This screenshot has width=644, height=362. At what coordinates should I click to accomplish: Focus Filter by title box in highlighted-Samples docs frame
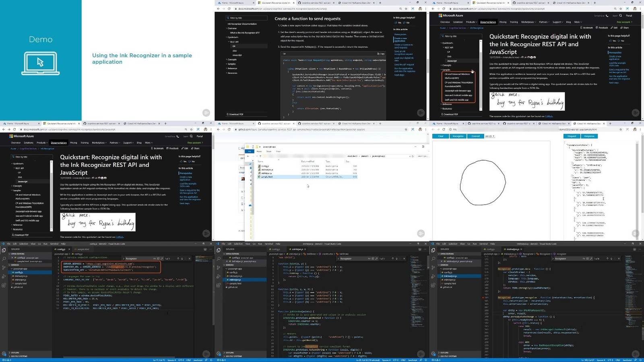(461, 36)
